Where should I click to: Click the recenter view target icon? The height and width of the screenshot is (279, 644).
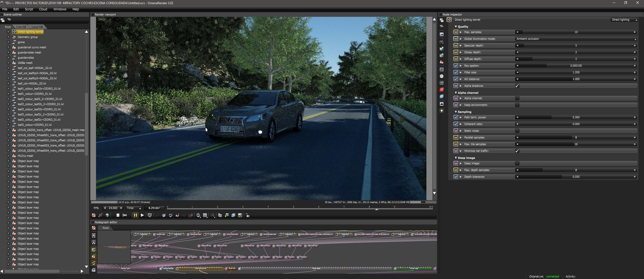[x=94, y=215]
